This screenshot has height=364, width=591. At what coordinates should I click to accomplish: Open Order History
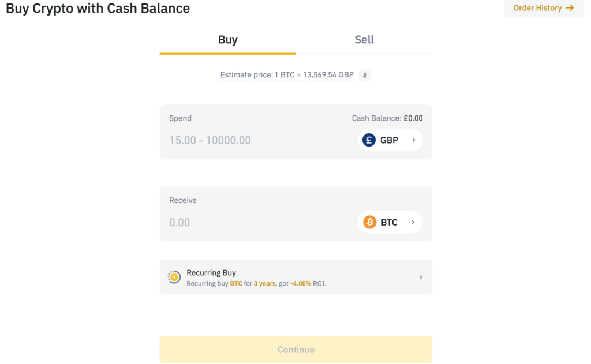537,8
